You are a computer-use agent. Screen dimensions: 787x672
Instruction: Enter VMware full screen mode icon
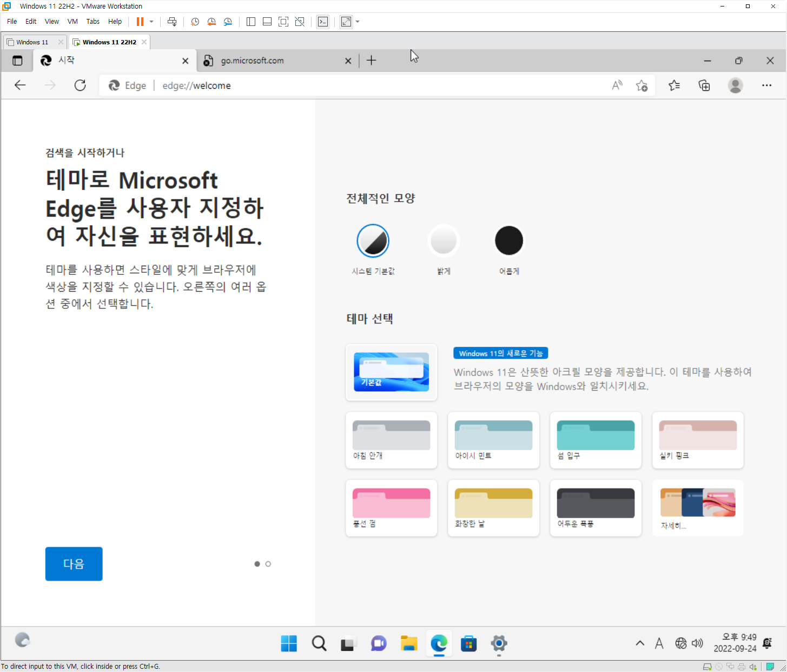pyautogui.click(x=283, y=22)
